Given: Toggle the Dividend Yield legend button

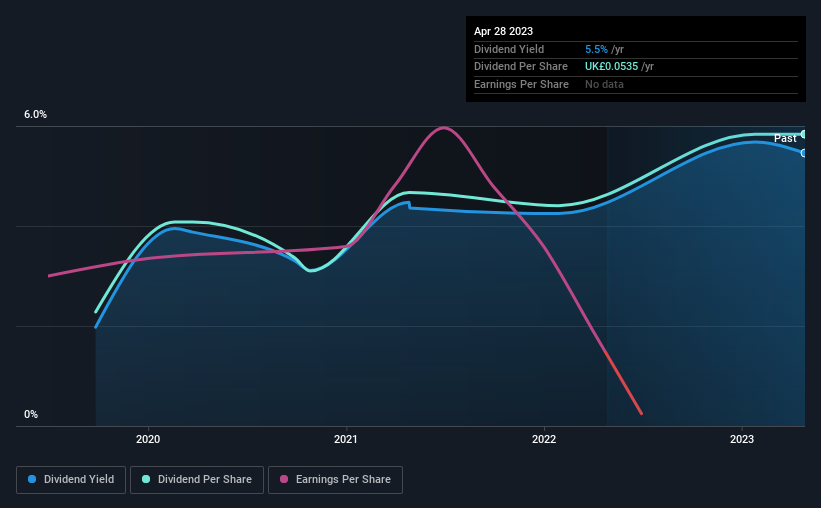Looking at the screenshot, I should tap(71, 480).
